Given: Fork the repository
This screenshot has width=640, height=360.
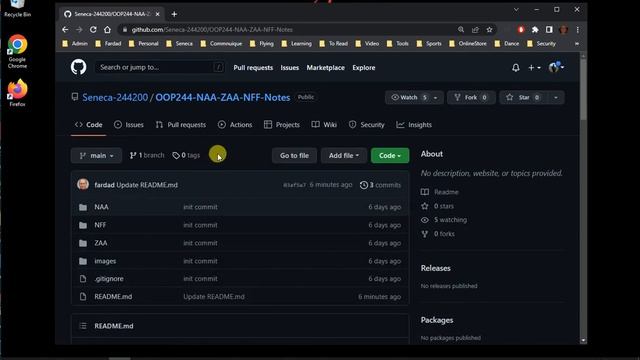Looking at the screenshot, I should (471, 98).
